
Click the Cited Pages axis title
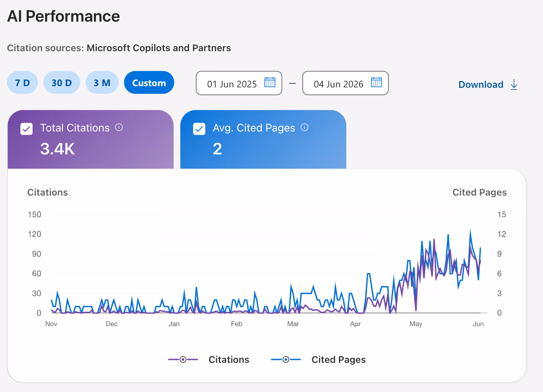pyautogui.click(x=480, y=192)
